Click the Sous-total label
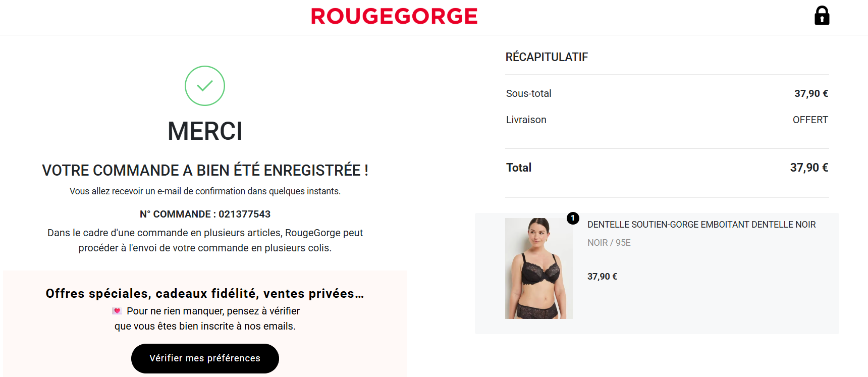 [x=528, y=93]
